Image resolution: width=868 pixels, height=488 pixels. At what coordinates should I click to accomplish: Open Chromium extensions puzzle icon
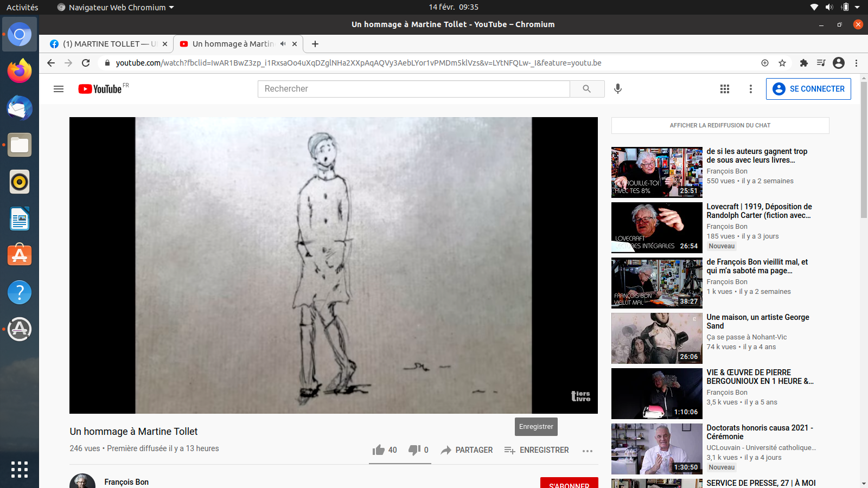804,63
